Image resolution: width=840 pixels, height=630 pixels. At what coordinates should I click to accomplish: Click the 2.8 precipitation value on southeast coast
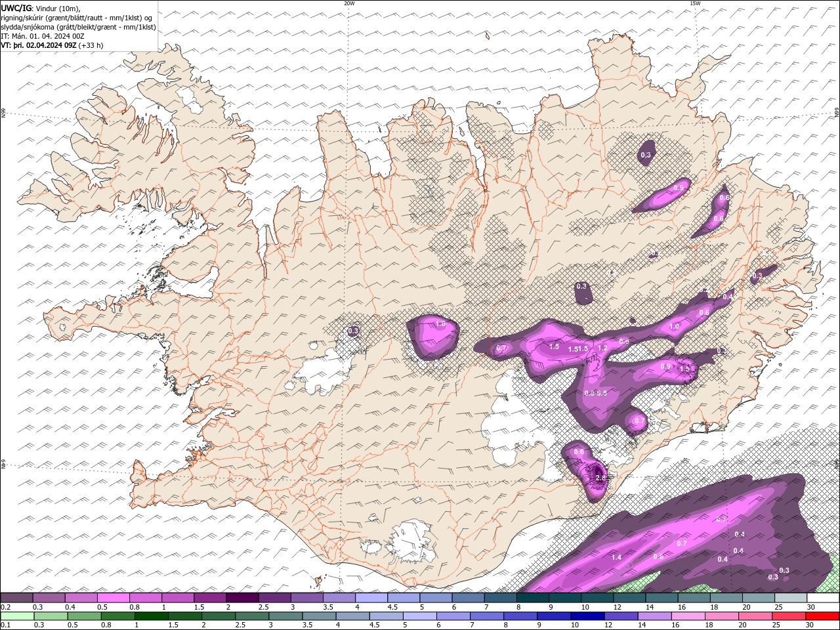pyautogui.click(x=600, y=478)
